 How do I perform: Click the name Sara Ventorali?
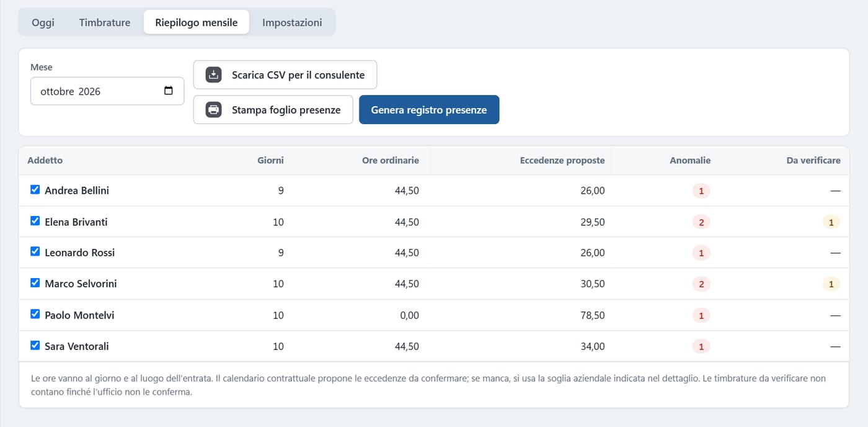click(77, 346)
